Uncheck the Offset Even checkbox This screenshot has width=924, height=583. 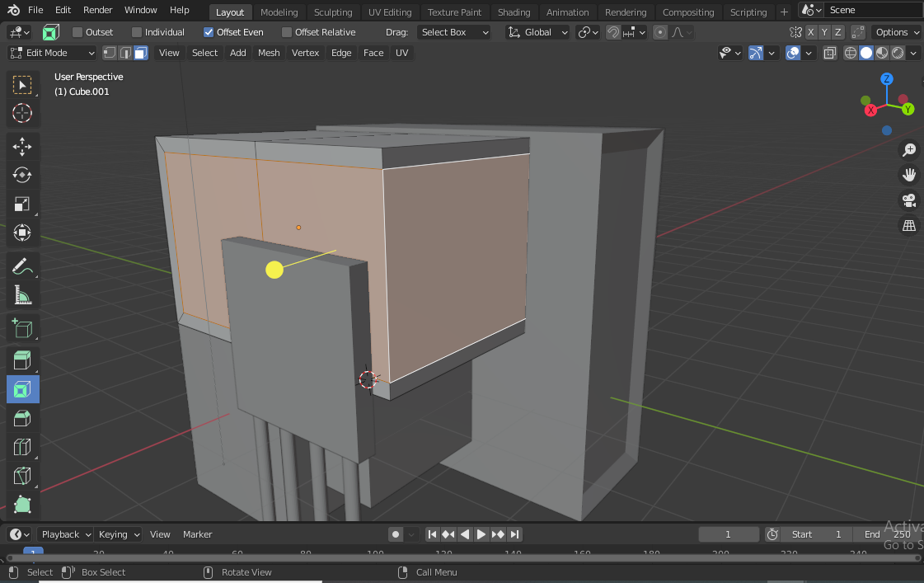tap(209, 32)
